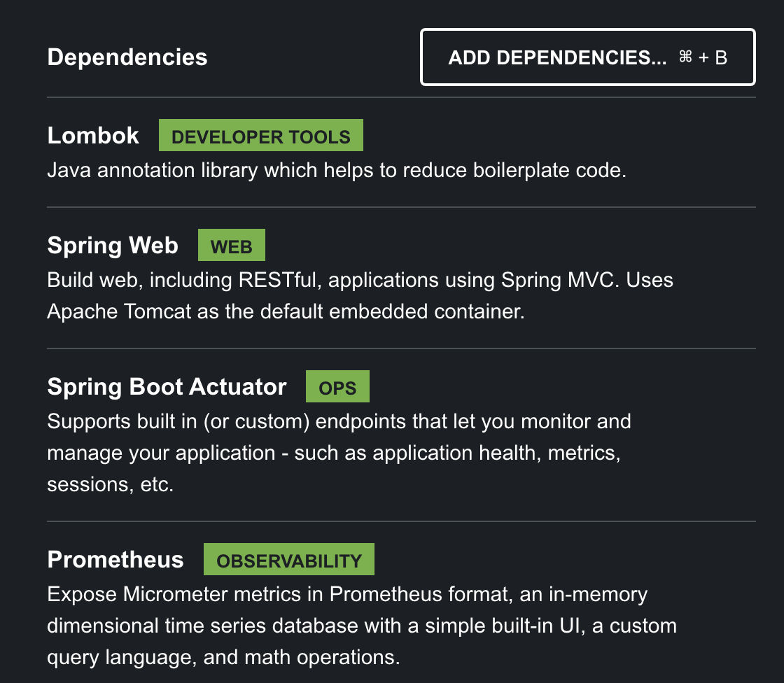Viewport: 784px width, 683px height.
Task: Click the DEVELOPER TOOLS category tag
Action: pyautogui.click(x=260, y=136)
